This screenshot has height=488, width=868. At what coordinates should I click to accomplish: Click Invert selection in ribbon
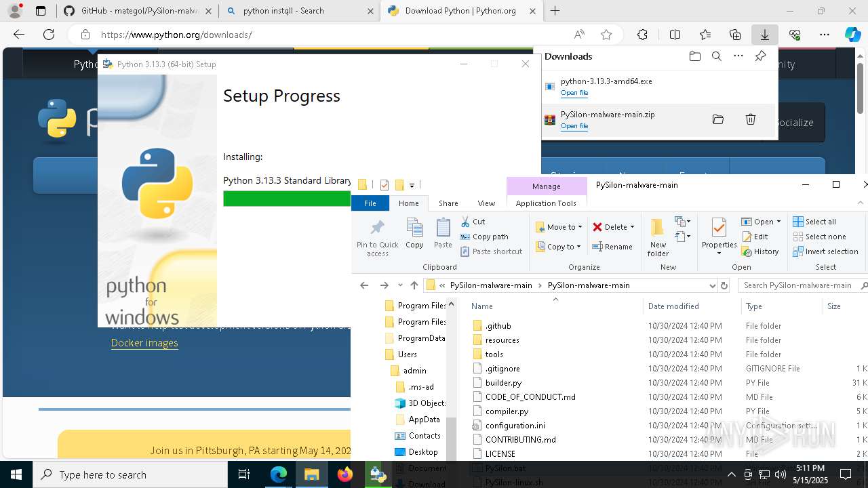[x=825, y=251]
